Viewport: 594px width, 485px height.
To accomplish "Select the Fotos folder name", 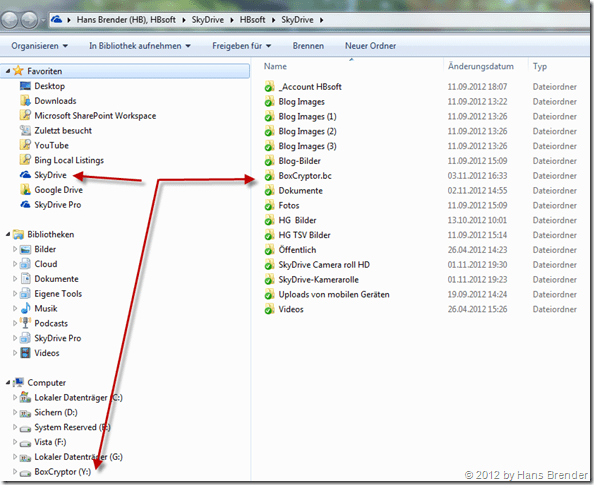I will tap(289, 205).
